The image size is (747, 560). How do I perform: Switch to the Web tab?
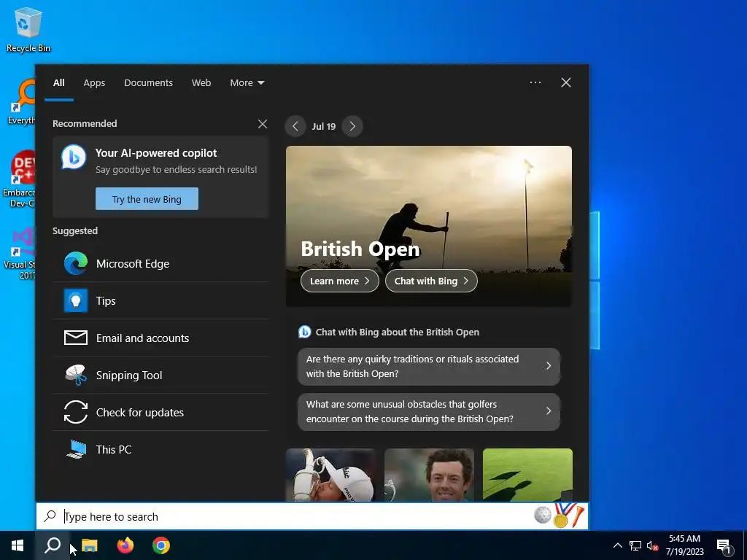coord(201,83)
